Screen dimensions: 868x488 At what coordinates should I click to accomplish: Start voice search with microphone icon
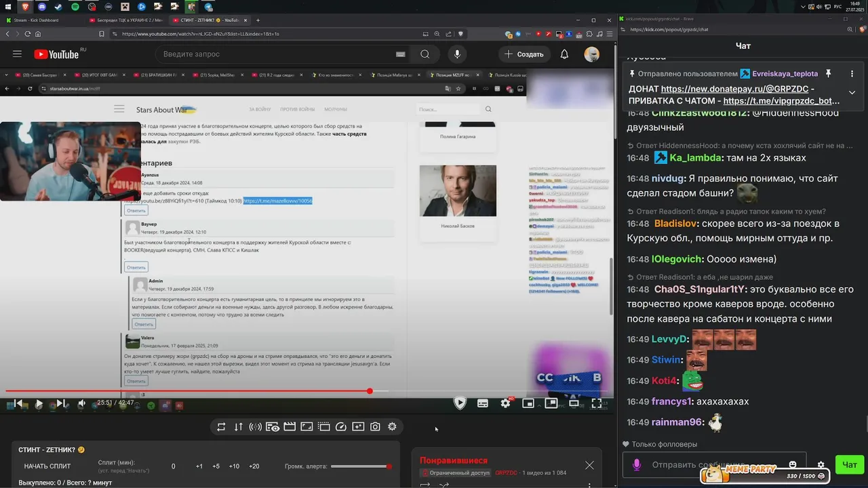coord(457,54)
